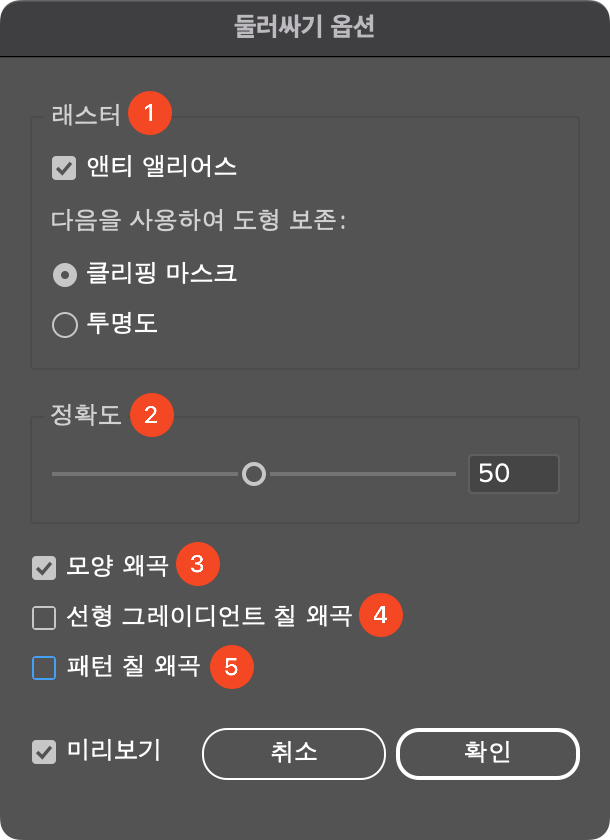Click the 둘러싸기 옵션 dialog title
The image size is (610, 840).
pos(305,28)
